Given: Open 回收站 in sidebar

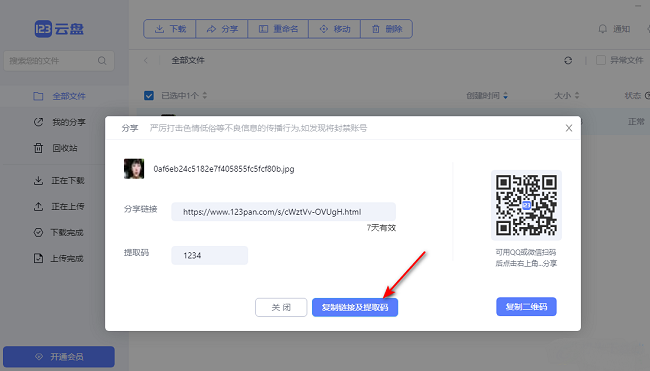Looking at the screenshot, I should (x=55, y=148).
